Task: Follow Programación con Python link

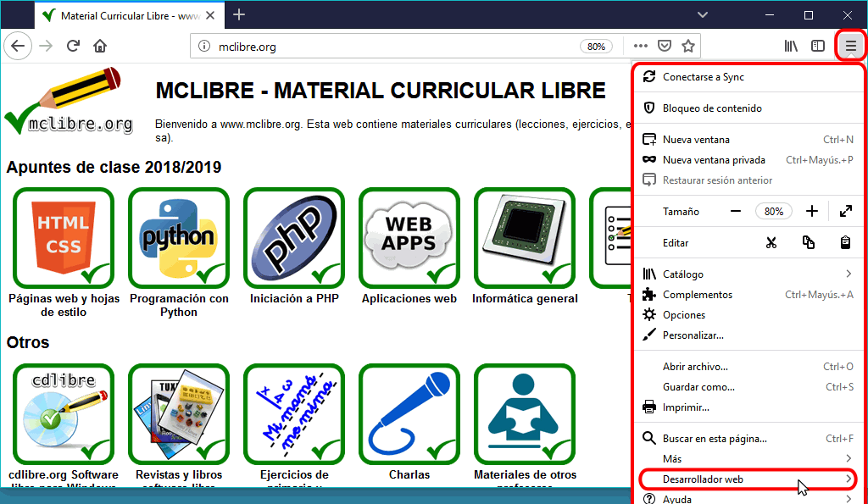Action: (179, 306)
